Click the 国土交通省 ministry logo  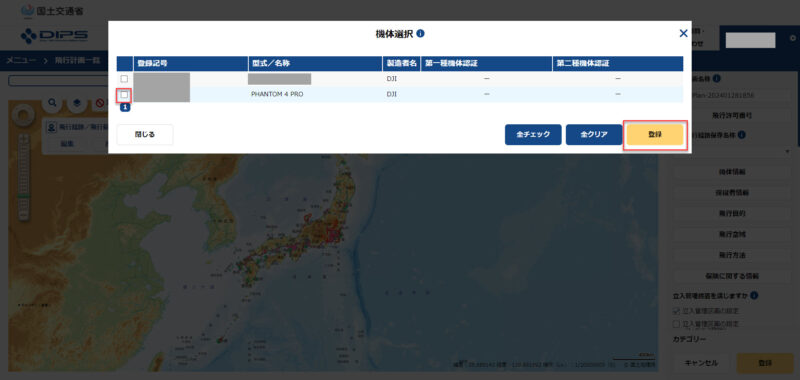tap(53, 10)
